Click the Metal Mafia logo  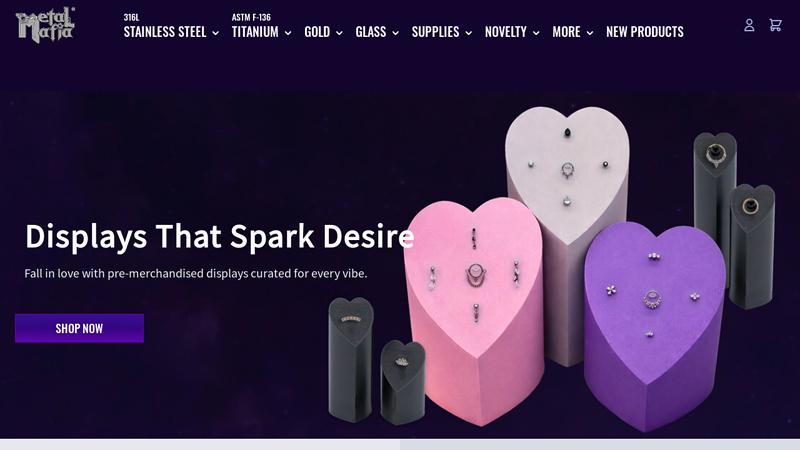(45, 24)
